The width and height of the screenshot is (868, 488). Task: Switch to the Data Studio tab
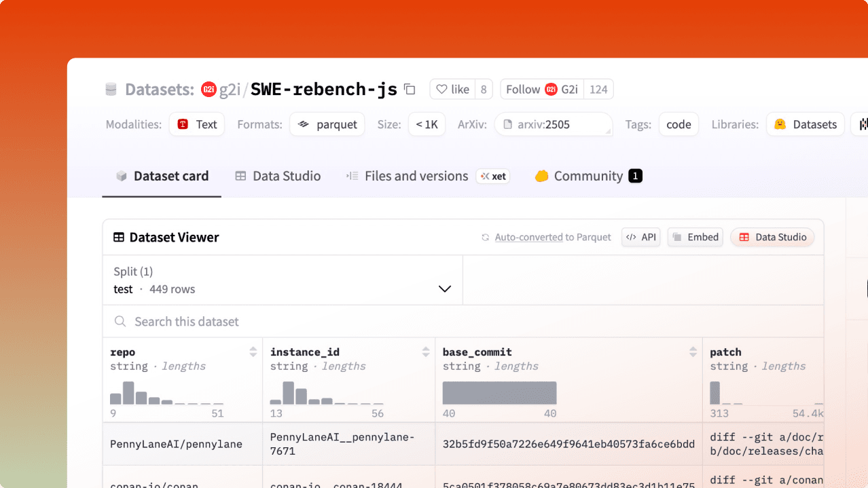277,176
